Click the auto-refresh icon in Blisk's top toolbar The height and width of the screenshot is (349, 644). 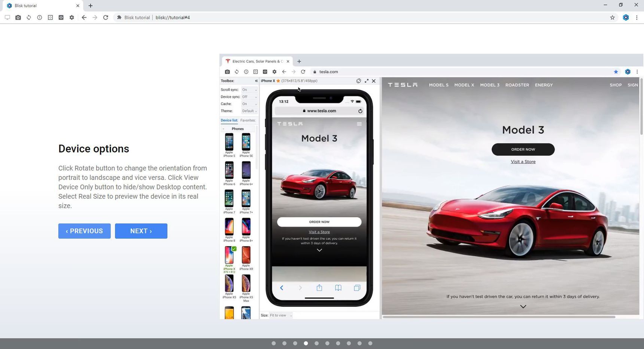point(29,18)
